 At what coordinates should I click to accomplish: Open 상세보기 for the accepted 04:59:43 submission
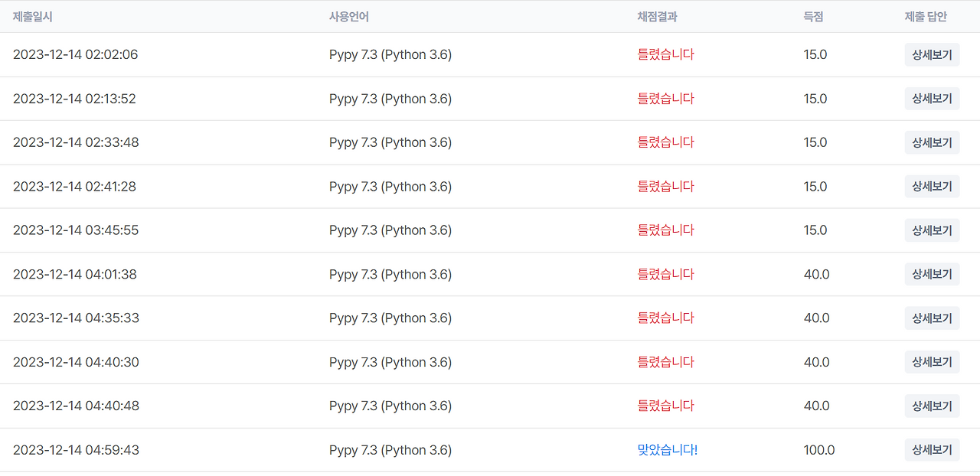pyautogui.click(x=932, y=449)
